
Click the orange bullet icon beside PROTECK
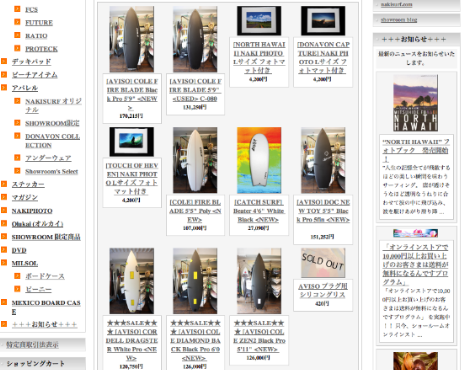pos(17,48)
